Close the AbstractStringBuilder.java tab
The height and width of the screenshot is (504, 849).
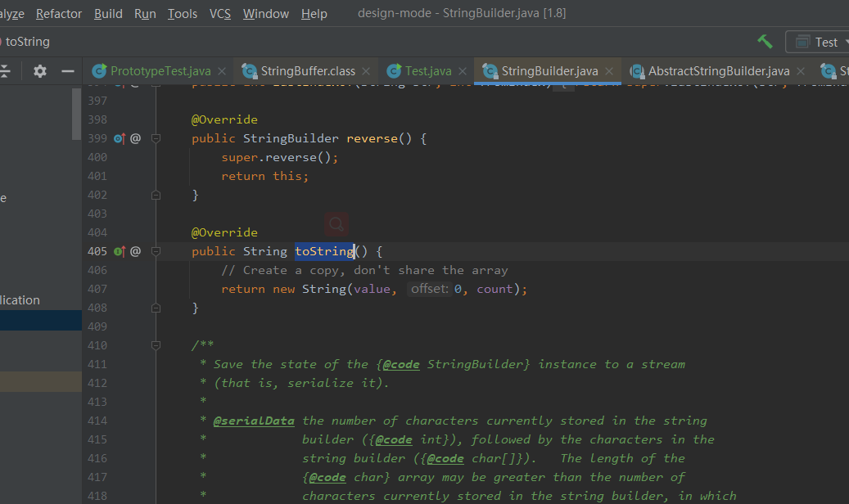[x=801, y=71]
